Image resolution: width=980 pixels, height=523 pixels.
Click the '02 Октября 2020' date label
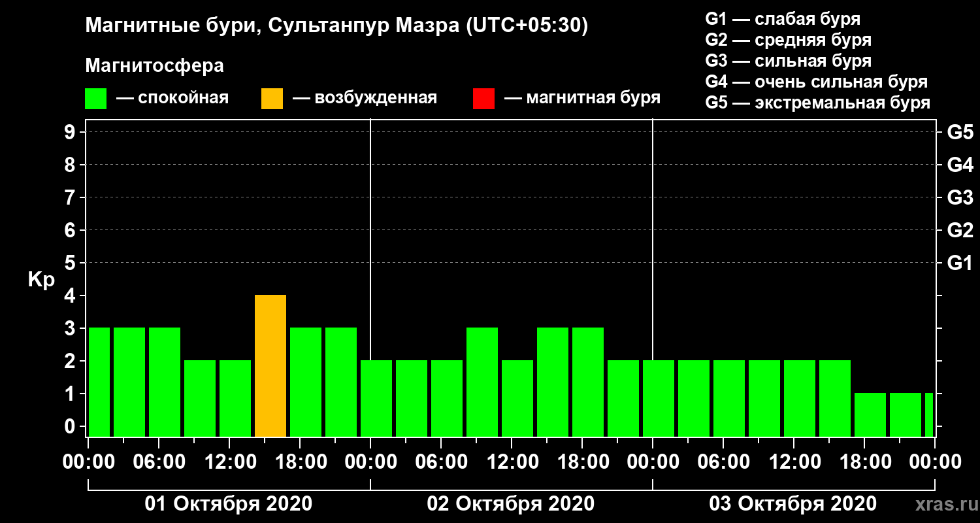[511, 504]
